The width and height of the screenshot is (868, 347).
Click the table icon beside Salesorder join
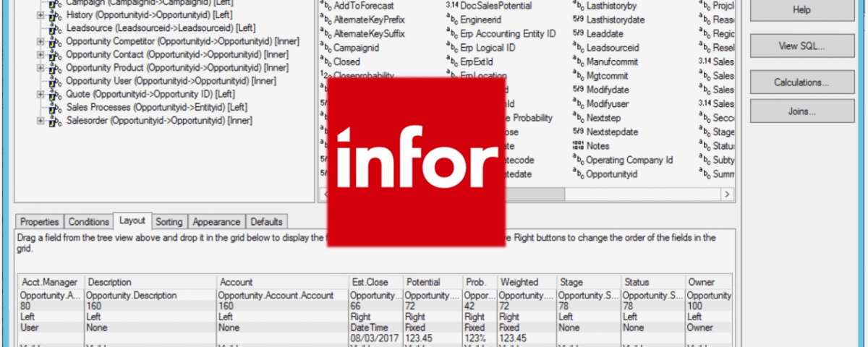coord(56,120)
